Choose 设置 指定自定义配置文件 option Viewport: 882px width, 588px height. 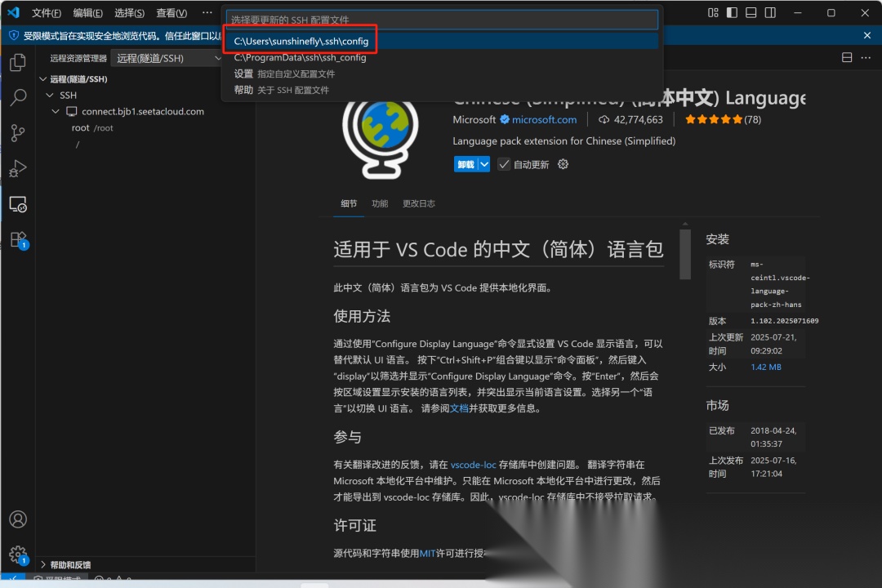(441, 73)
